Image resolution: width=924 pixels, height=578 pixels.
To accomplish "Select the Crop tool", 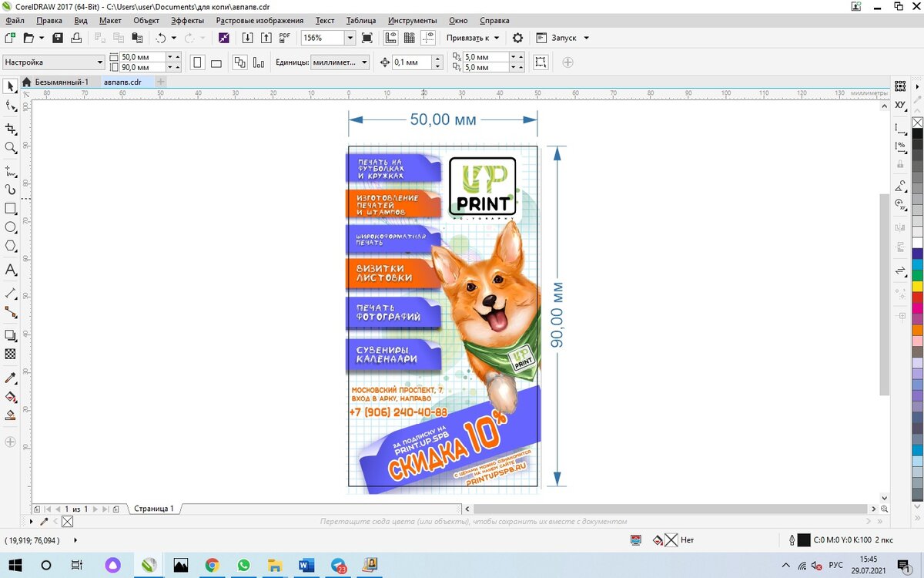I will click(x=10, y=129).
